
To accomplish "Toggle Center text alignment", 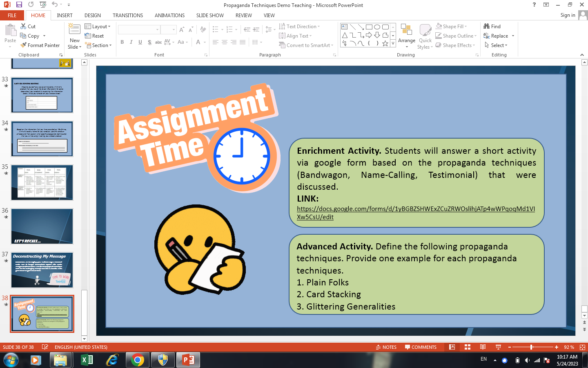I will (x=225, y=42).
